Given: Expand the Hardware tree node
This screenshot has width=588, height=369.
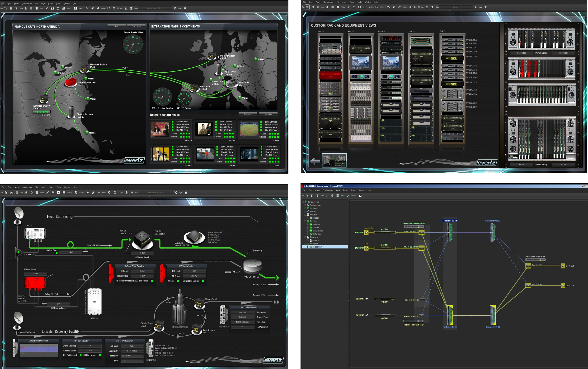Looking at the screenshot, I should click(x=305, y=208).
